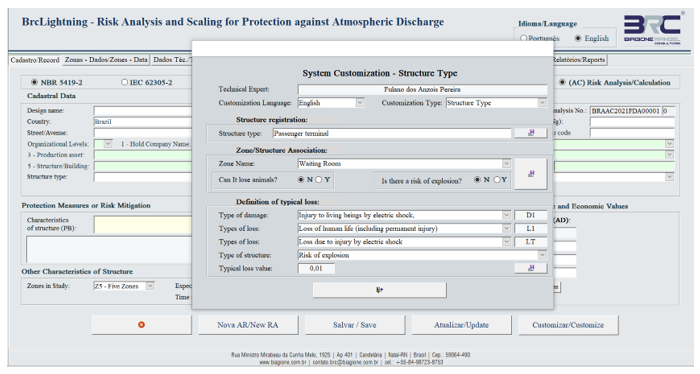Viewport: 700px width, 374px height.
Task: Click the BRC Biagione Rangel logo
Action: pyautogui.click(x=652, y=29)
